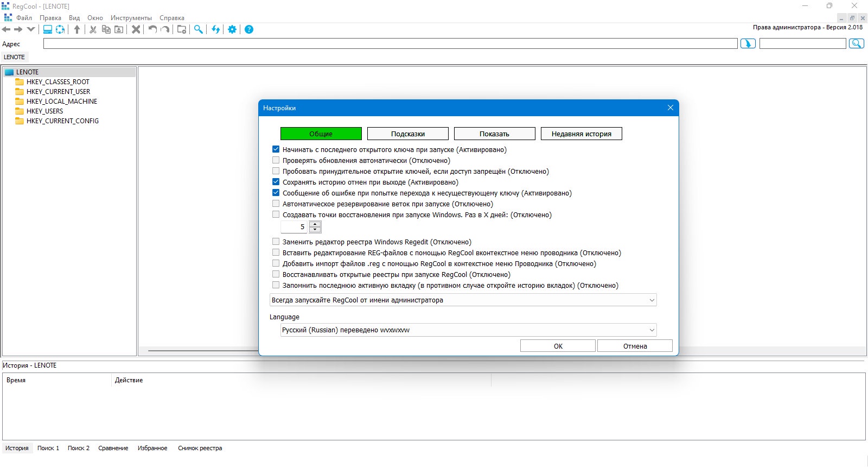The width and height of the screenshot is (868, 467).
Task: Open the Справка menu
Action: 172,18
